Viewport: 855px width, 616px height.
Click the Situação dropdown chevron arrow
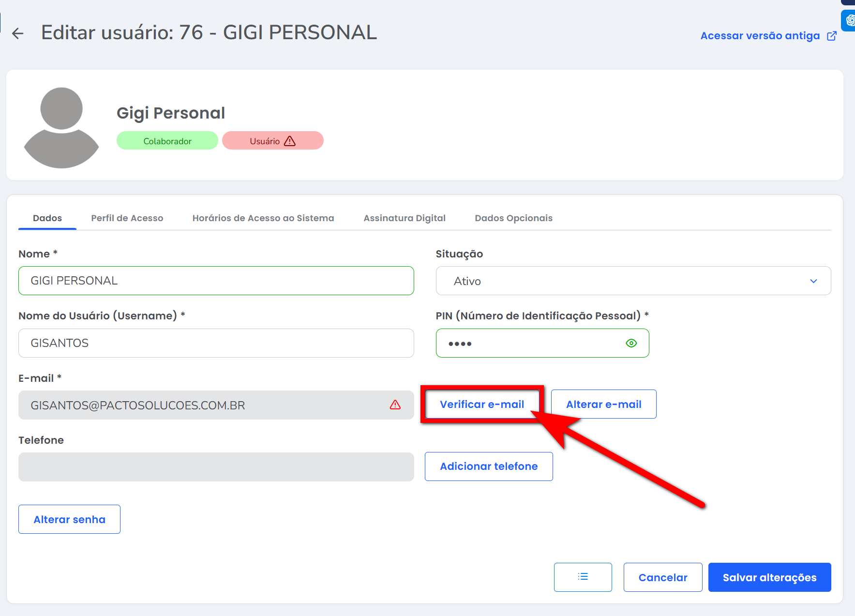813,281
